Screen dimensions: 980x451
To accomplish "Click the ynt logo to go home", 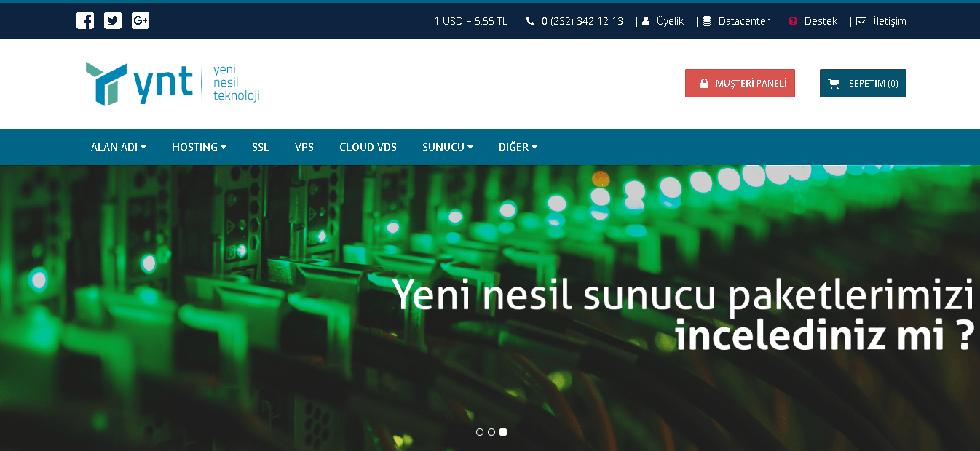I will pos(172,84).
